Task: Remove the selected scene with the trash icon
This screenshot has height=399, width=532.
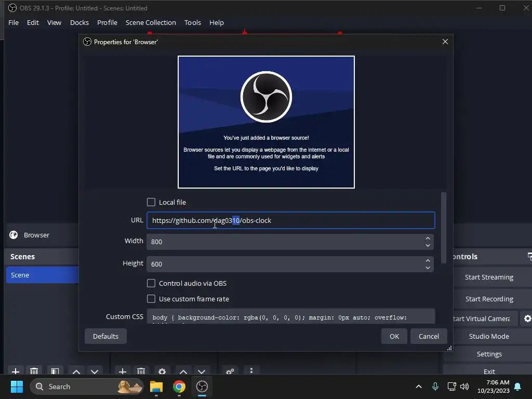Action: click(x=34, y=371)
